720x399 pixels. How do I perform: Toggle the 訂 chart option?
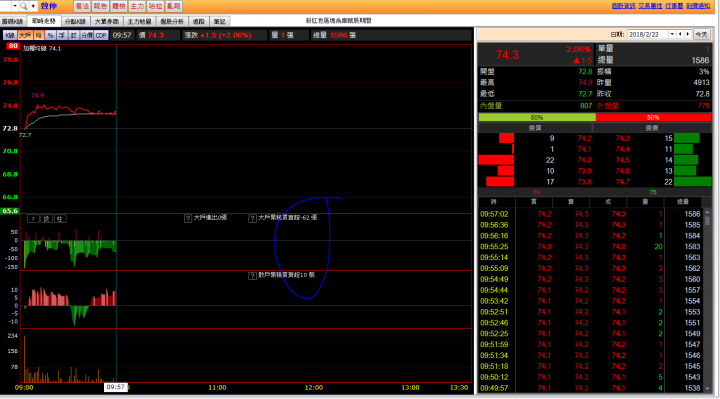pos(73,35)
